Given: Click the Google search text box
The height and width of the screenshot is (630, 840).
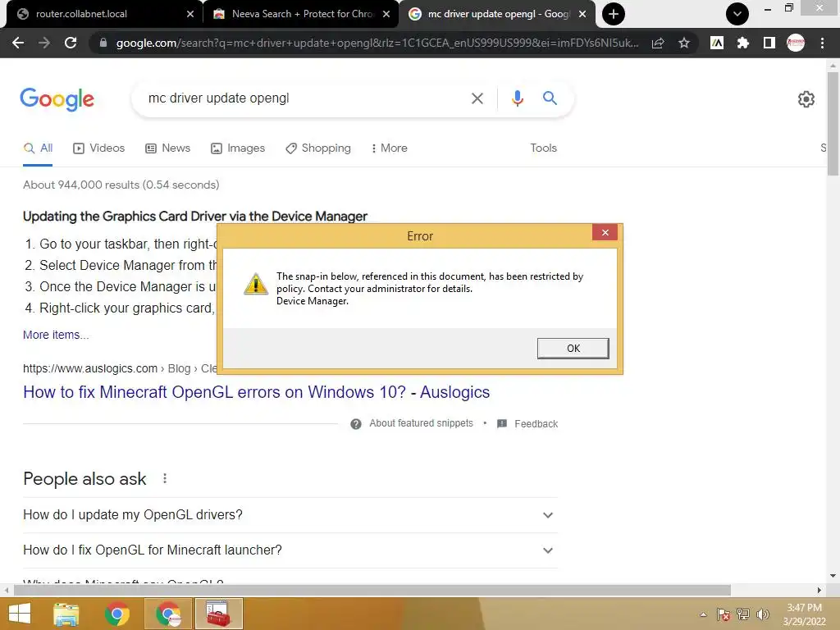Looking at the screenshot, I should (300, 98).
